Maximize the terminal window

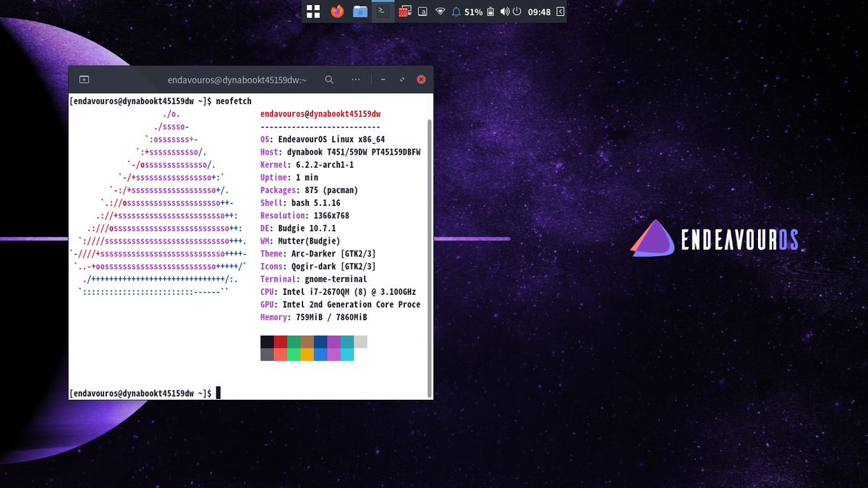click(401, 80)
